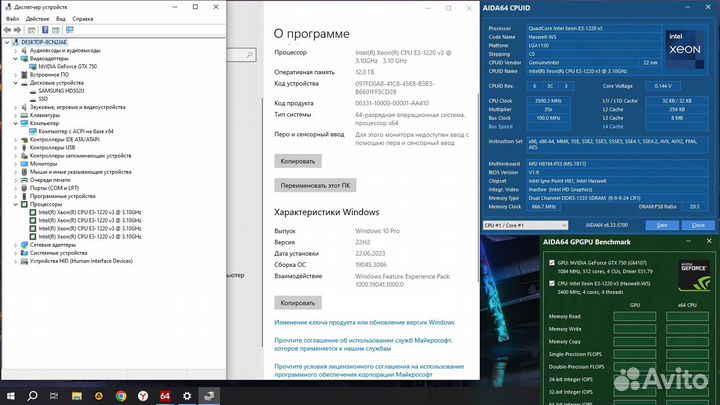Screen dimensions: 720x405
Task: Open the Справка menu
Action: 83,19
